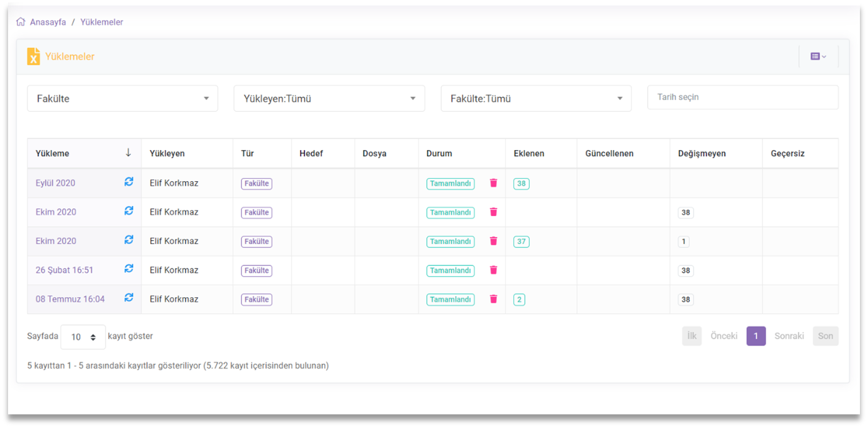The width and height of the screenshot is (868, 428).
Task: Expand the Yükleyen:Tümü filter dropdown
Action: coord(329,99)
